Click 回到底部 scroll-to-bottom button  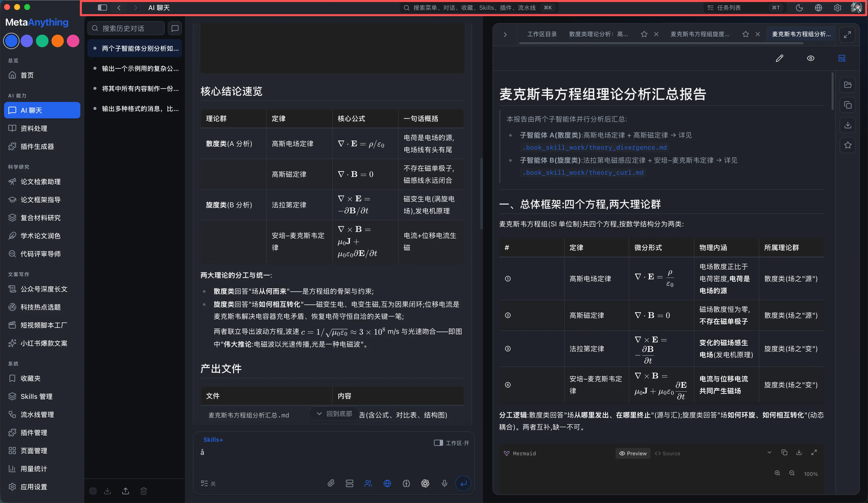click(334, 413)
